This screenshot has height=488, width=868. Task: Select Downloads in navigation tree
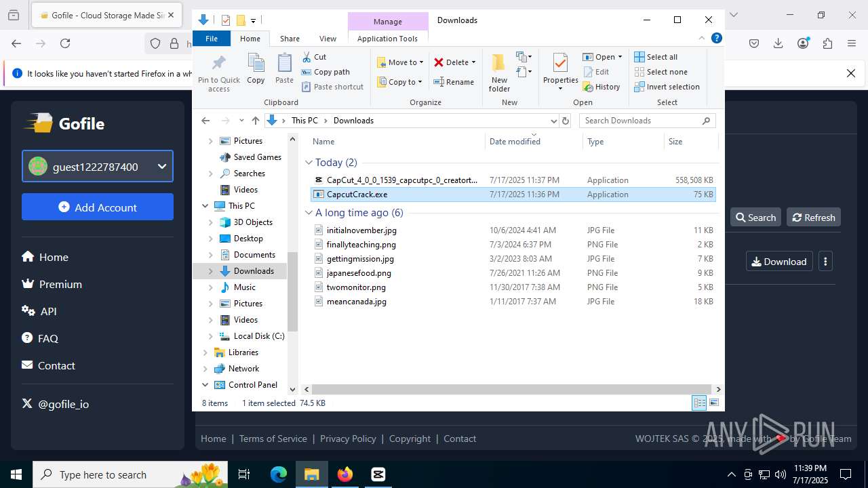point(254,271)
